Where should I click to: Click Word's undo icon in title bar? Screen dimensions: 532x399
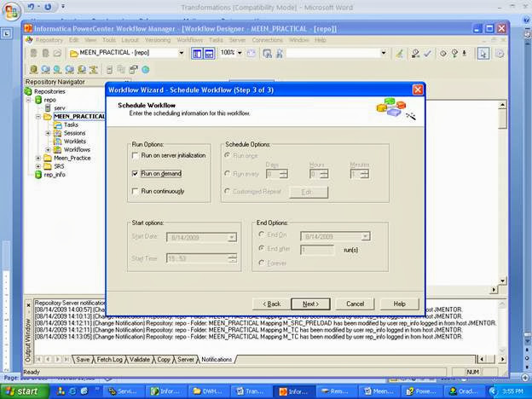pos(32,7)
